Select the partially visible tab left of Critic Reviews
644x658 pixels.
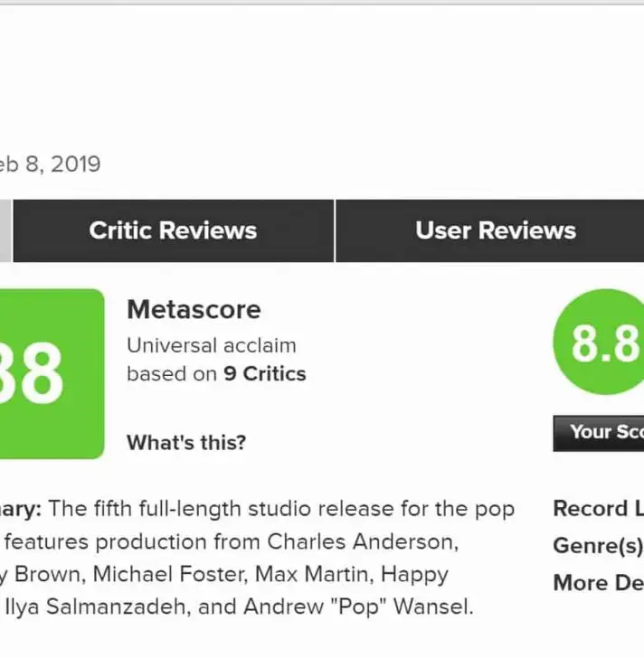[x=5, y=230]
